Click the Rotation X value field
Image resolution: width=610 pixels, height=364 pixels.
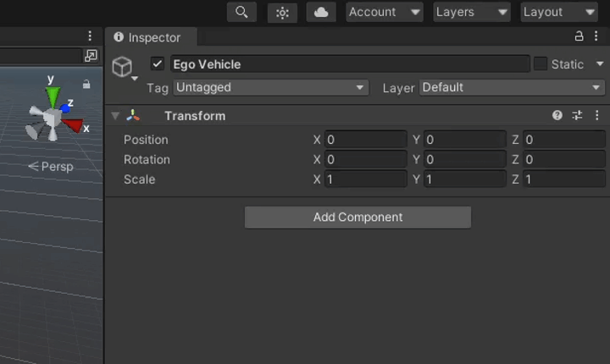click(366, 159)
